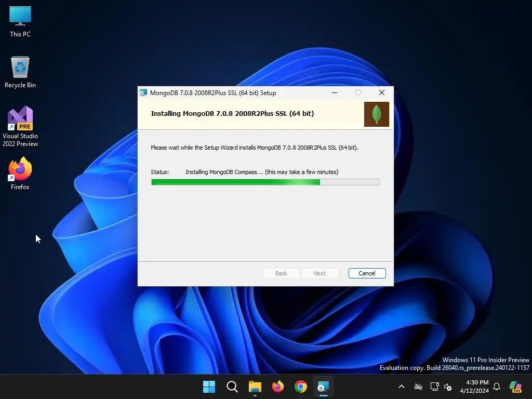Click the 'Please wait while the Setup Wizard' text
Screen dimensions: 532x399
[255, 148]
